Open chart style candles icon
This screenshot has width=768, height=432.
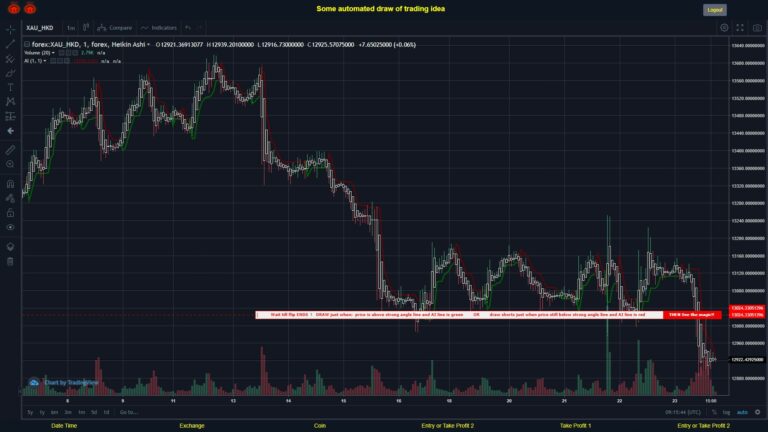[x=86, y=27]
